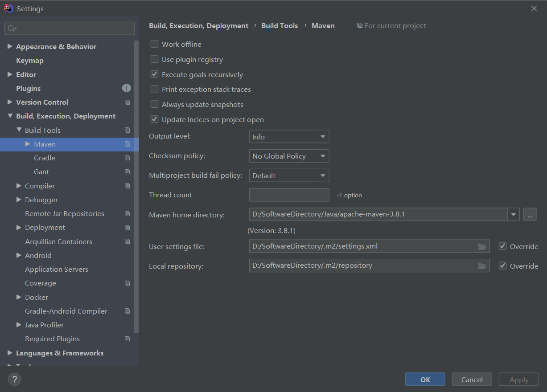Viewport: 547px width, 392px height.
Task: Open help with question mark button
Action: tap(15, 380)
